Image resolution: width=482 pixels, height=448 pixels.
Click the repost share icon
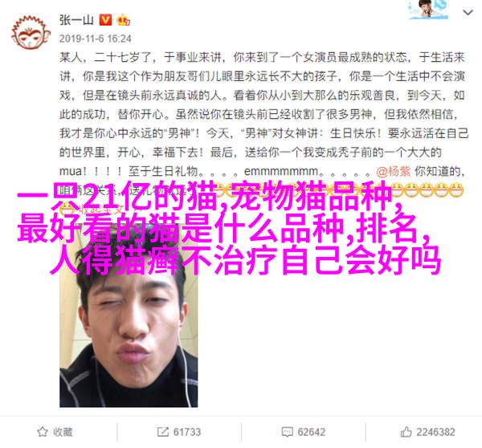coord(162,432)
